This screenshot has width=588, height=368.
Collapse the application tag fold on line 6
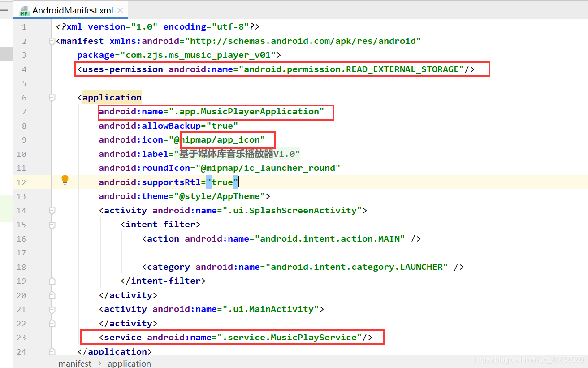pos(52,98)
